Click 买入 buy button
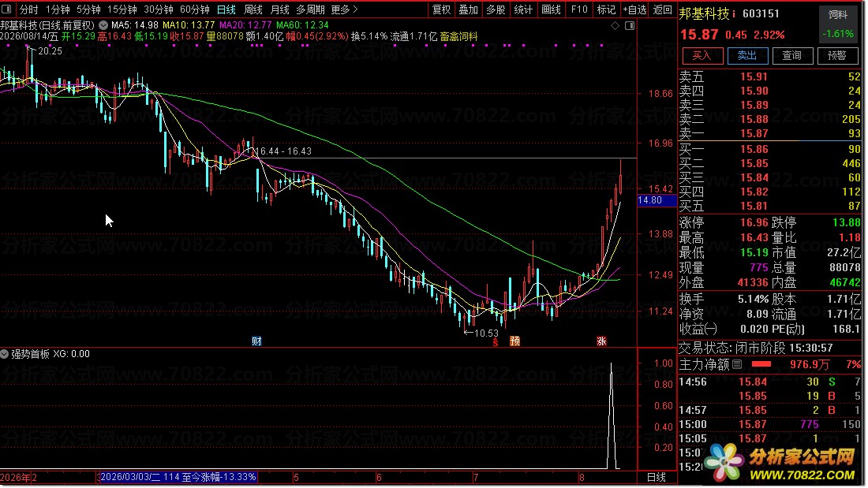 702,55
